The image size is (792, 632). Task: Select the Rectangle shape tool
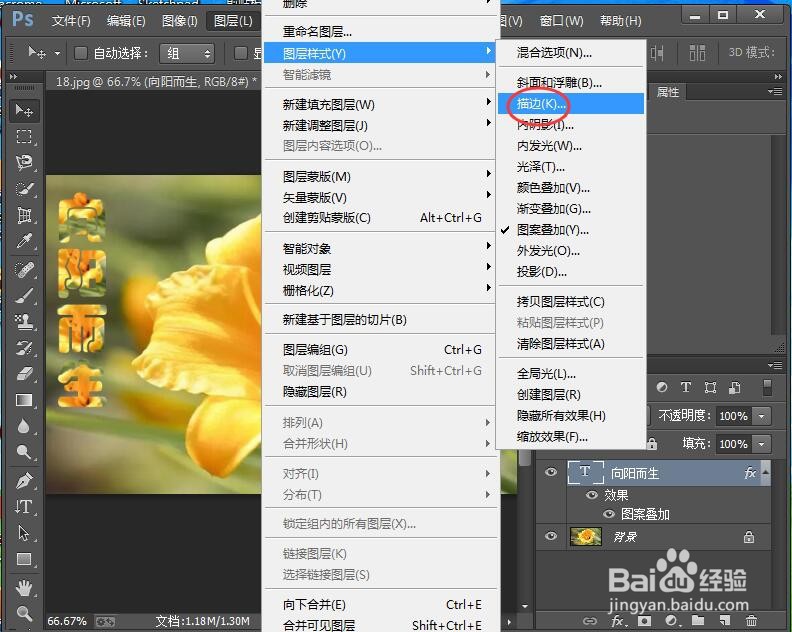coord(24,559)
